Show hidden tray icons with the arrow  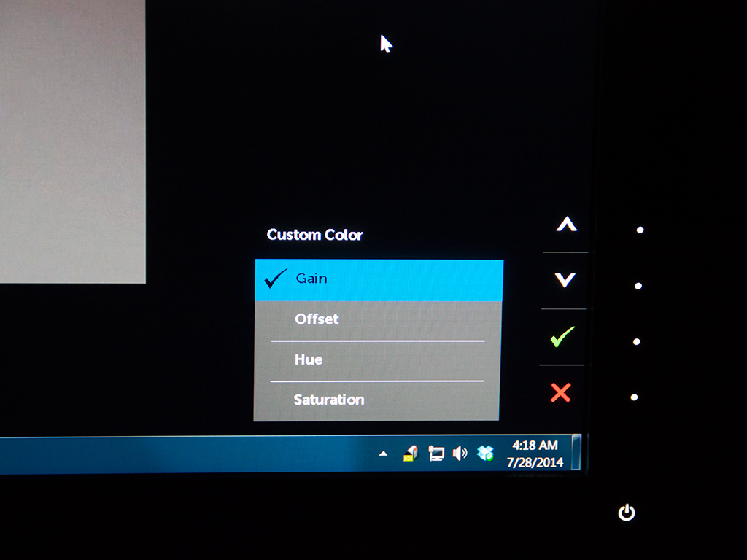pyautogui.click(x=383, y=454)
